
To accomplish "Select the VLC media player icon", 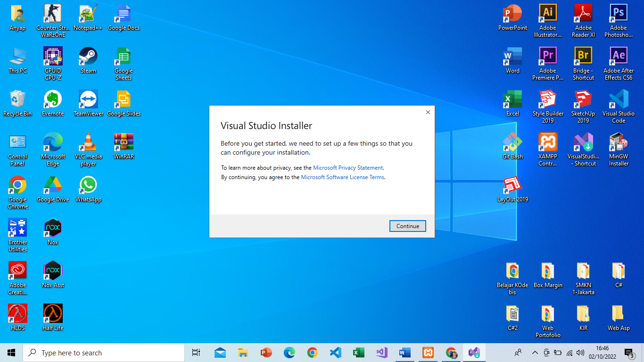I will (88, 150).
